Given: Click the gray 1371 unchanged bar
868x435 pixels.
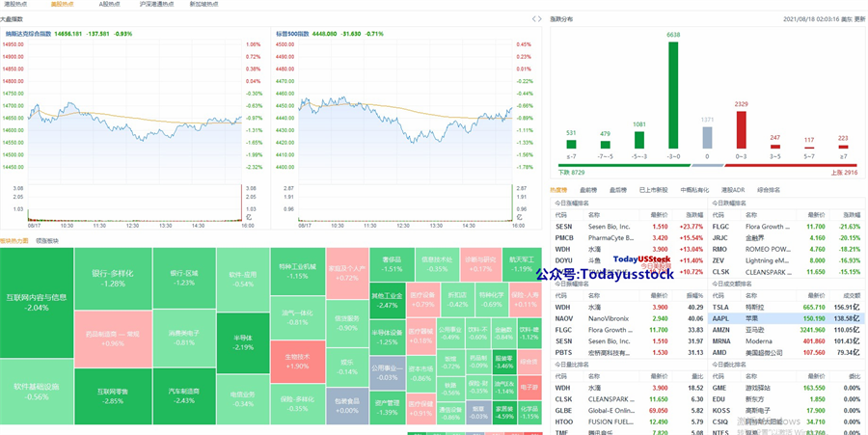Looking at the screenshot, I should tap(708, 138).
